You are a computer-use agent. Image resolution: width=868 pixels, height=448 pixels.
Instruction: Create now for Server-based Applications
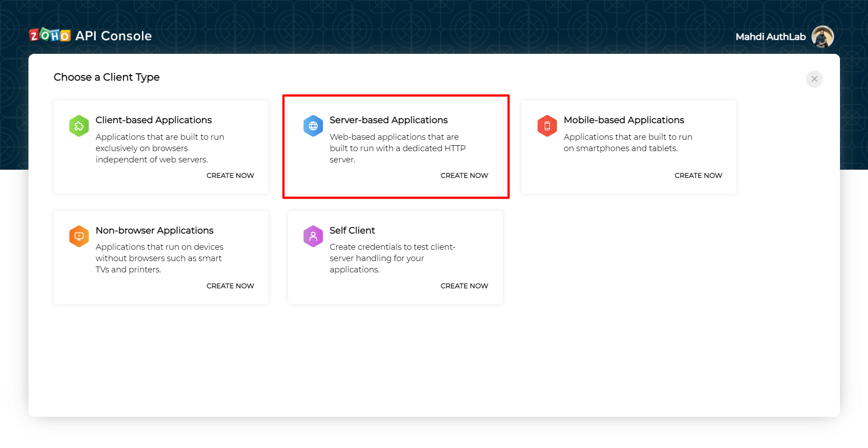[464, 176]
